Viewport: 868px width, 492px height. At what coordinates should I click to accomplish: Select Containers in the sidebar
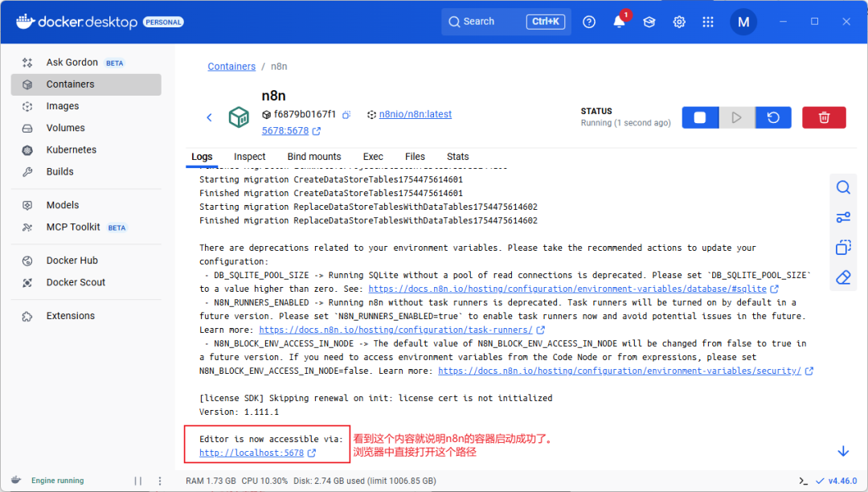pos(86,84)
